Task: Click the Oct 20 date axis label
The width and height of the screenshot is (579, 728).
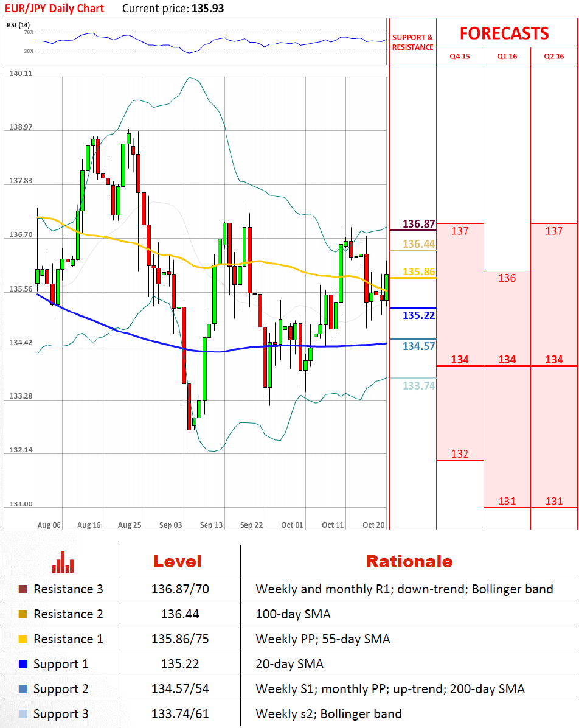Action: [x=373, y=525]
